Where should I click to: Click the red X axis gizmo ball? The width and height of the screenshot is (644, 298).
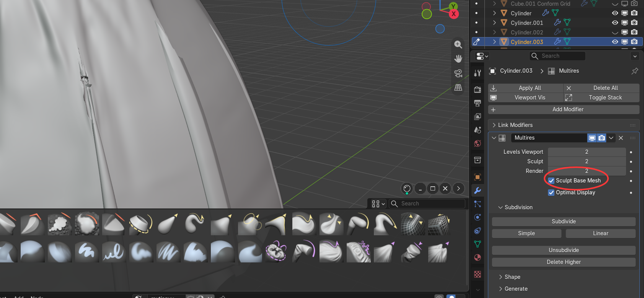pyautogui.click(x=453, y=14)
